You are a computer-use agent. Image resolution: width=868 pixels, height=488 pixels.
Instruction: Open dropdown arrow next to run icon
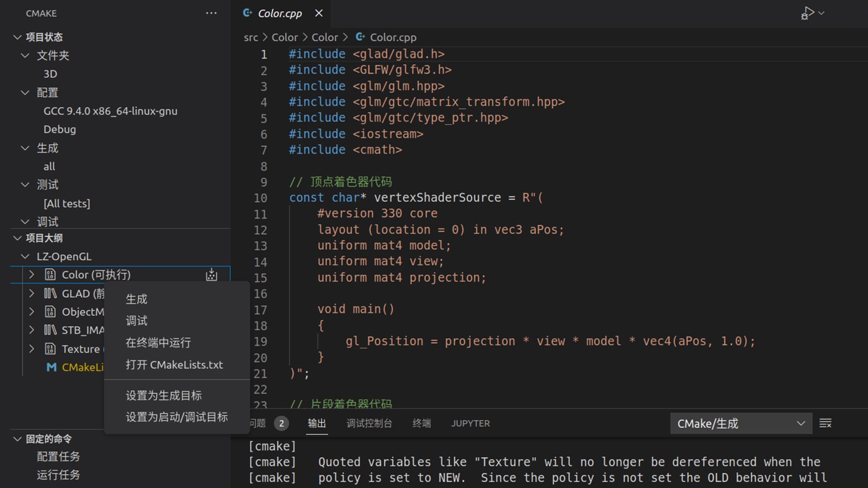point(821,13)
